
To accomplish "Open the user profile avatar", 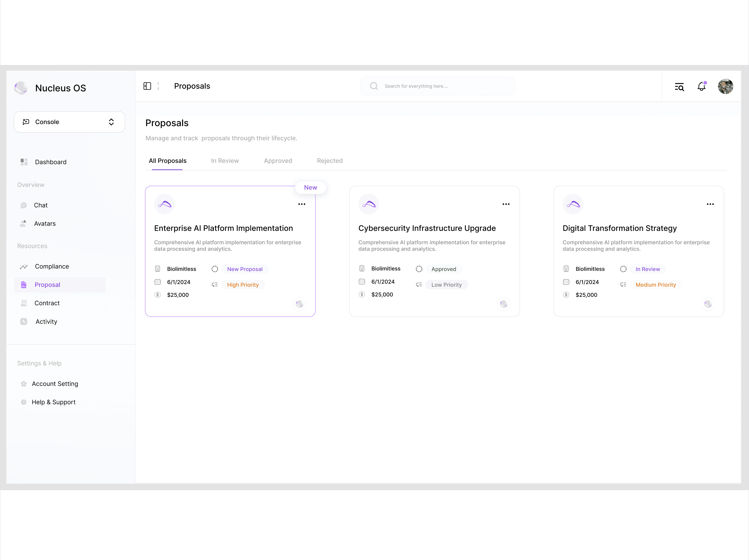I will tap(725, 87).
